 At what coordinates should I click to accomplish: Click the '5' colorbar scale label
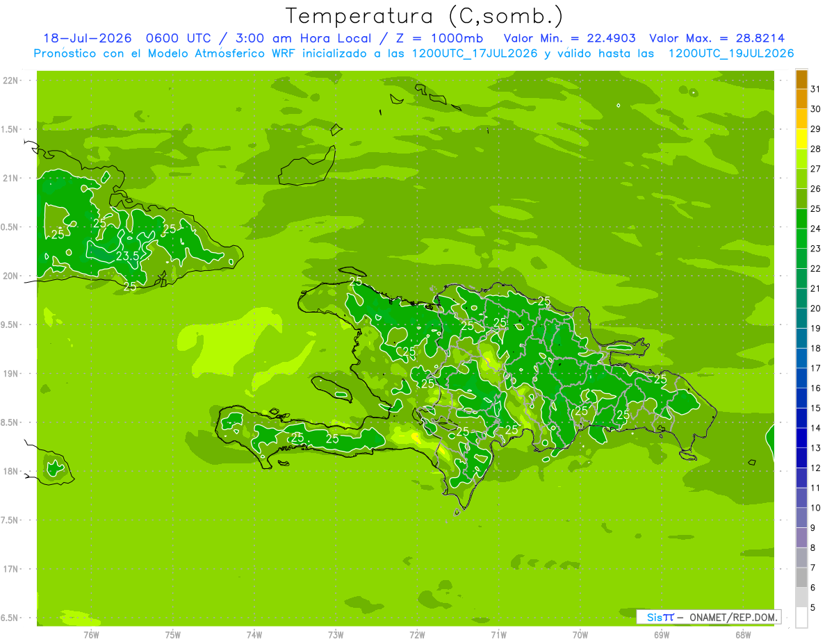point(814,608)
